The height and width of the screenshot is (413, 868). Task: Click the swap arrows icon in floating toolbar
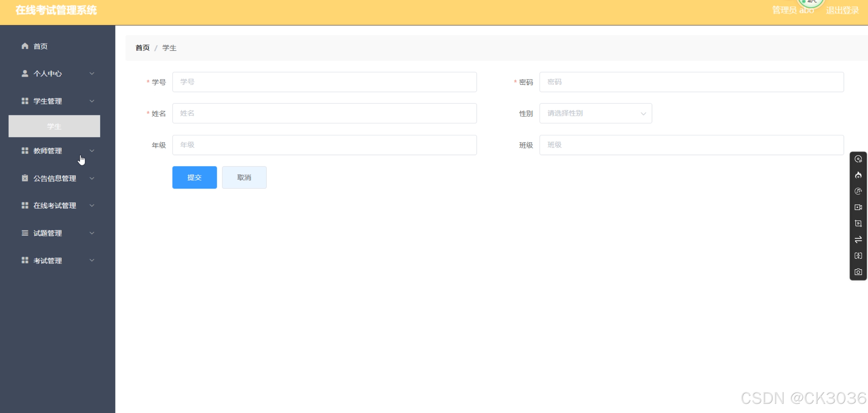[858, 240]
